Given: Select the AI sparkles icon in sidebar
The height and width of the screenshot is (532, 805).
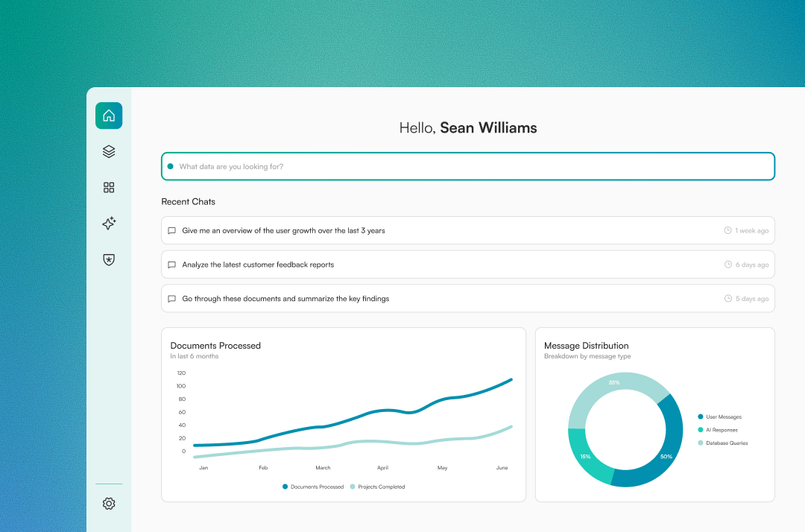Looking at the screenshot, I should click(x=109, y=223).
